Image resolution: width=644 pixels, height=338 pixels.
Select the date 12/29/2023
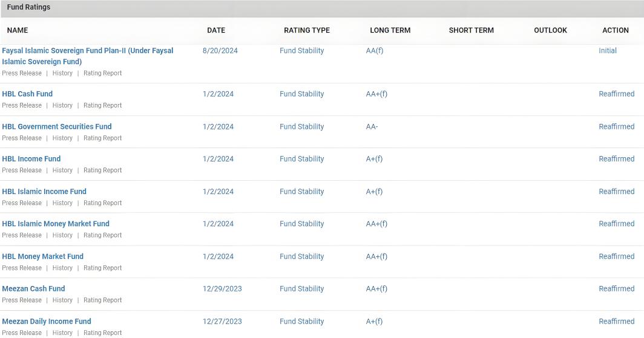222,289
